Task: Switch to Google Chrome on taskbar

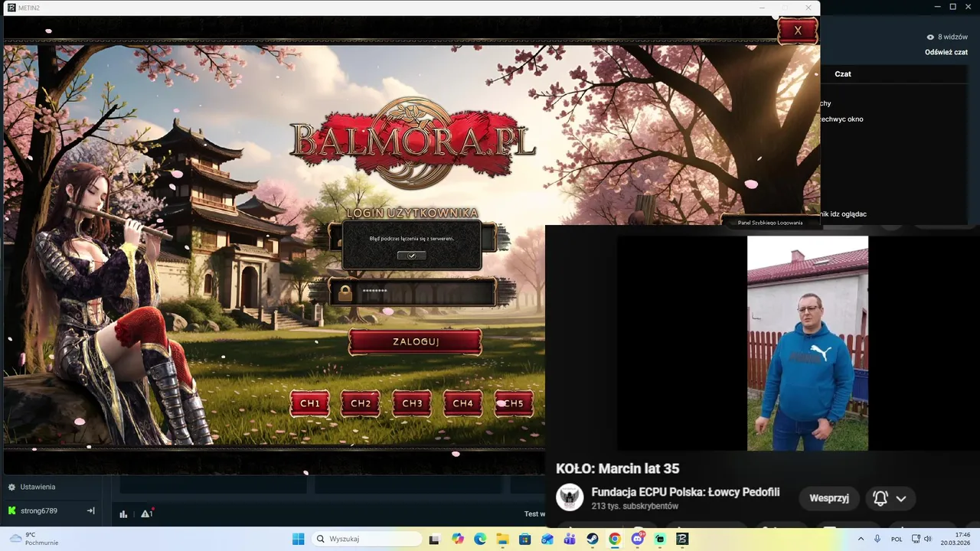Action: 615,539
